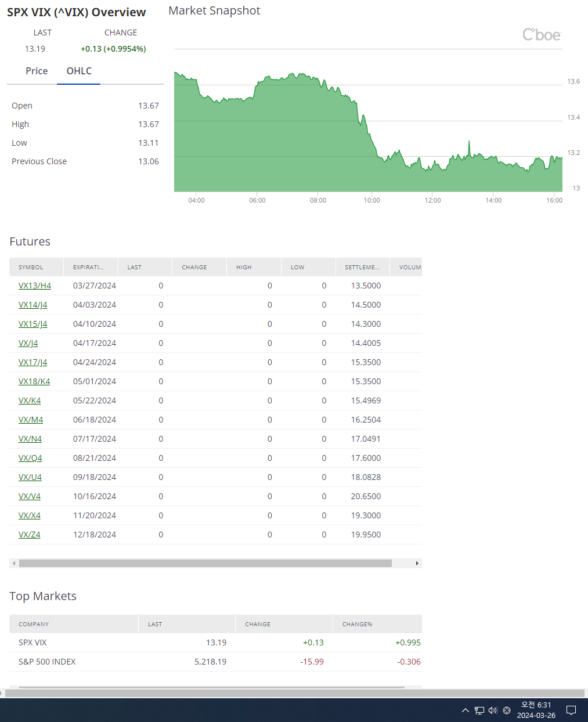Select the OHLC tab

[79, 71]
